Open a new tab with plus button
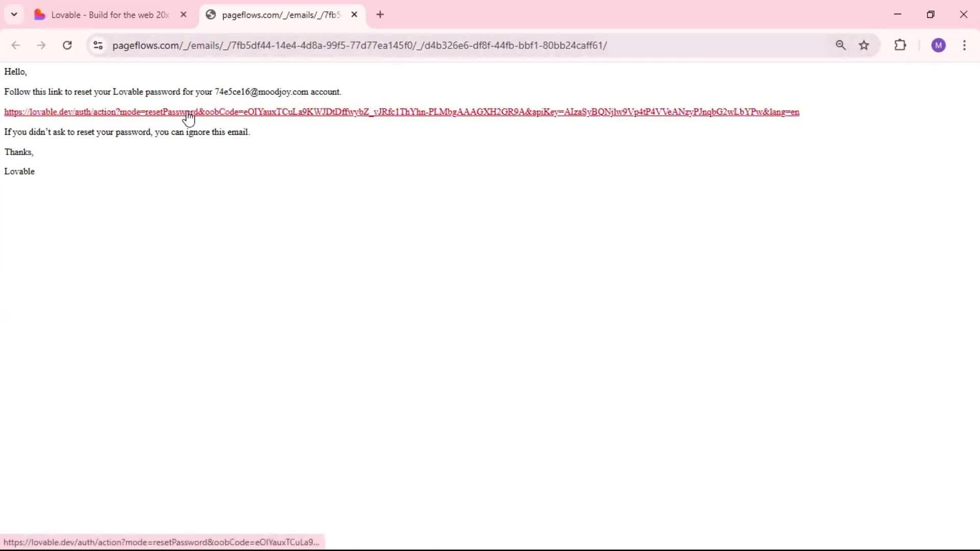Screen dimensions: 980x551 (x=380, y=15)
